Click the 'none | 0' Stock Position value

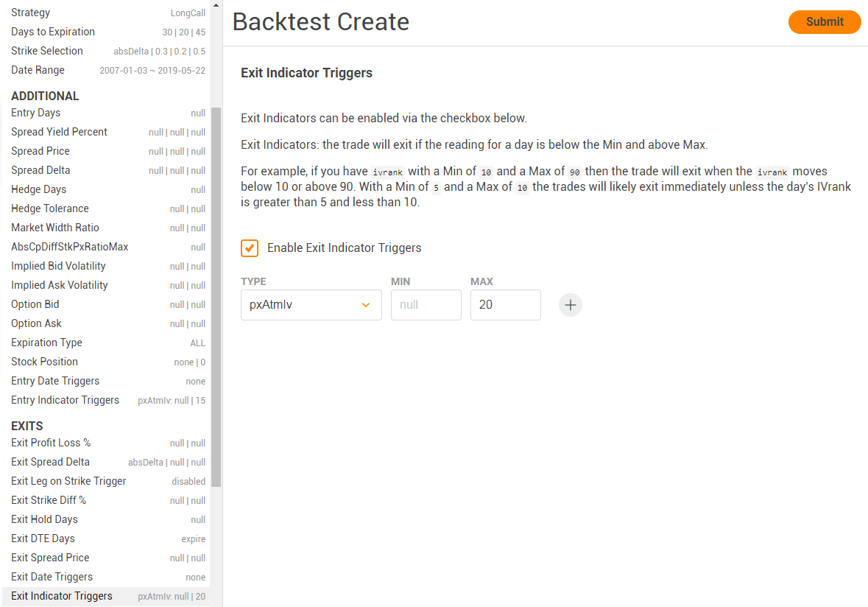189,362
